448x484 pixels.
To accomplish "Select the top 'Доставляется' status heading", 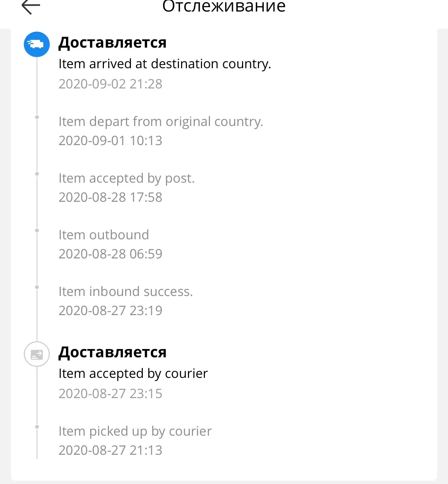I will [113, 43].
